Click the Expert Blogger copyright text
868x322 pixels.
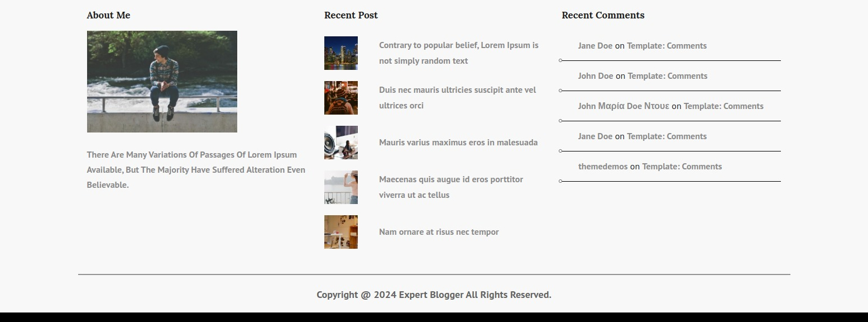(434, 295)
